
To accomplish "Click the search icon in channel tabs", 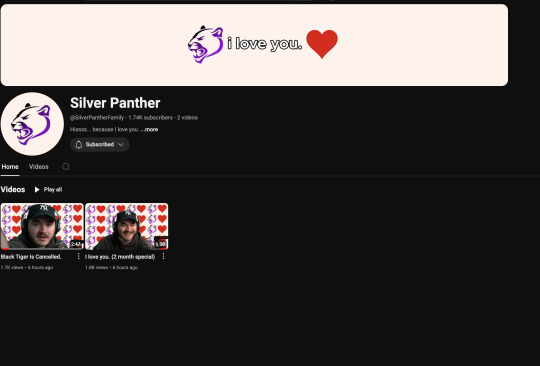I will 66,167.
